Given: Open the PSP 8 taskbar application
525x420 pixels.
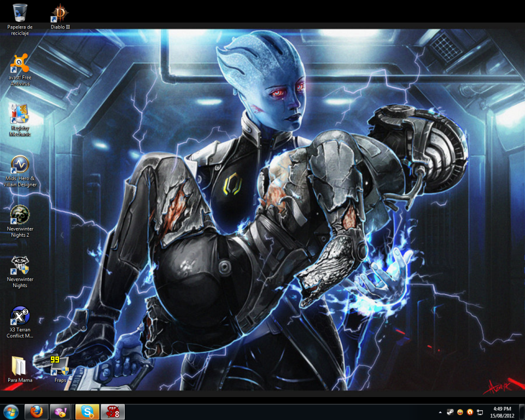Looking at the screenshot, I should (x=113, y=411).
